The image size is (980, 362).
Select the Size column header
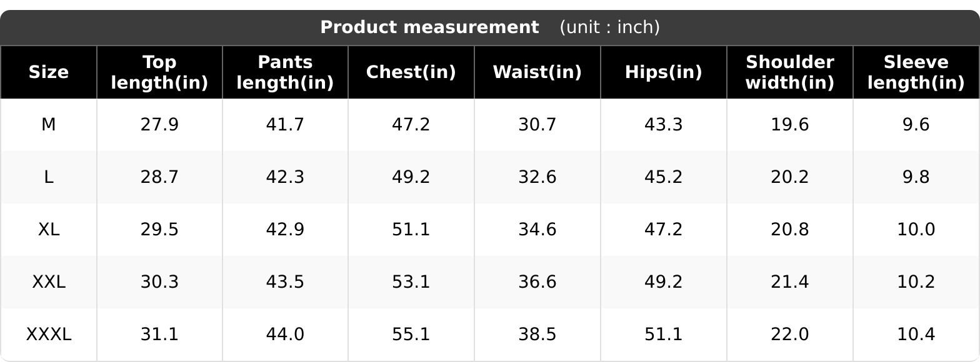(49, 72)
